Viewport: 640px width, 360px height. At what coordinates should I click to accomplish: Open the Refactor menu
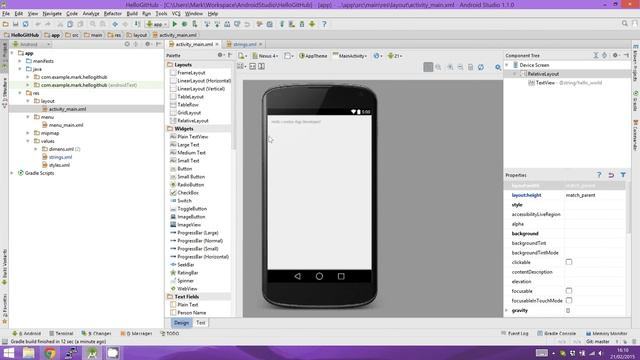113,13
